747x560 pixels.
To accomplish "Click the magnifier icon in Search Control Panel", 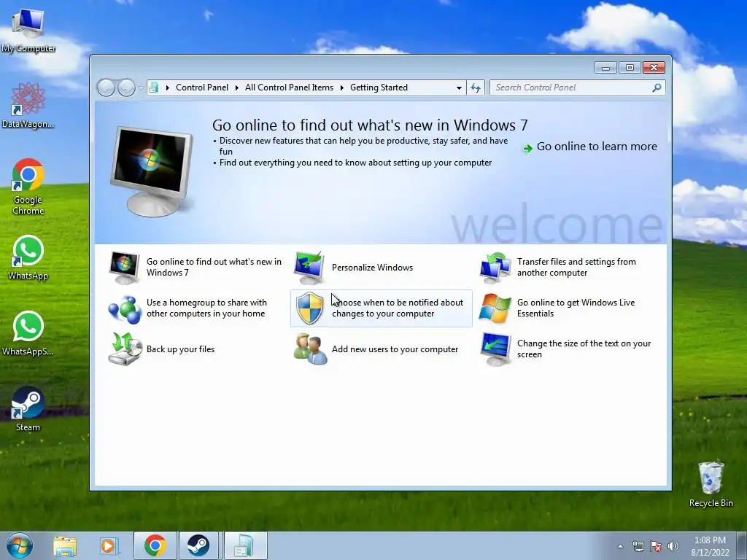I will [x=657, y=87].
